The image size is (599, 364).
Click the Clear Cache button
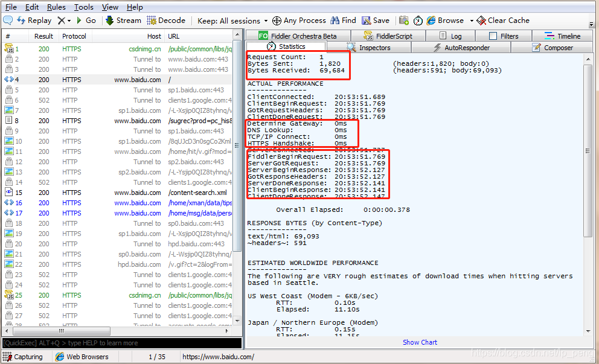[x=503, y=21]
